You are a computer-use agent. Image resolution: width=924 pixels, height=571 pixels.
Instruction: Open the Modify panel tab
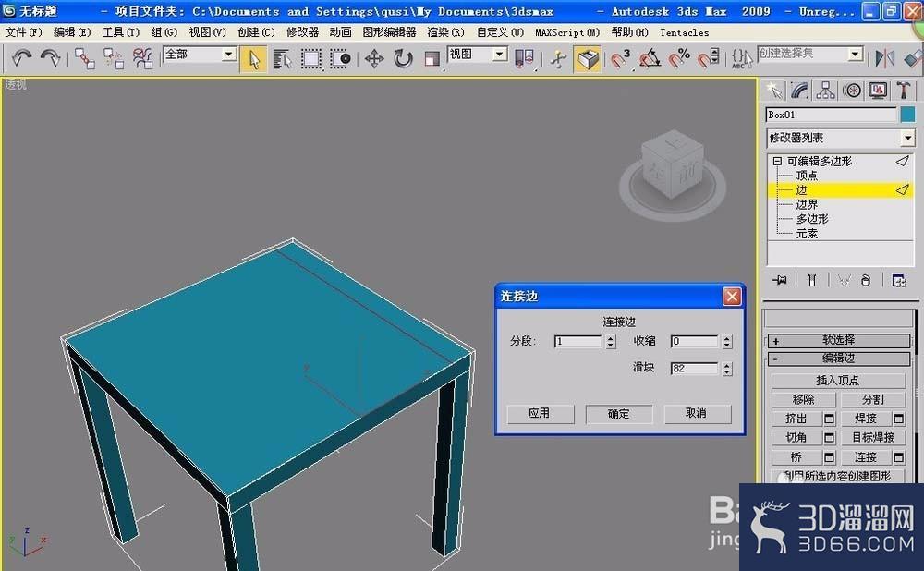[x=799, y=91]
